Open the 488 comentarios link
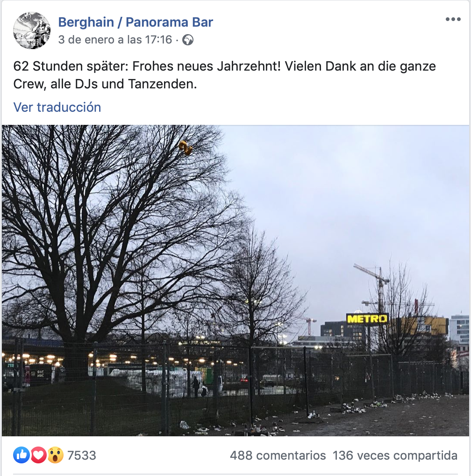This screenshot has height=476, width=471. (278, 455)
